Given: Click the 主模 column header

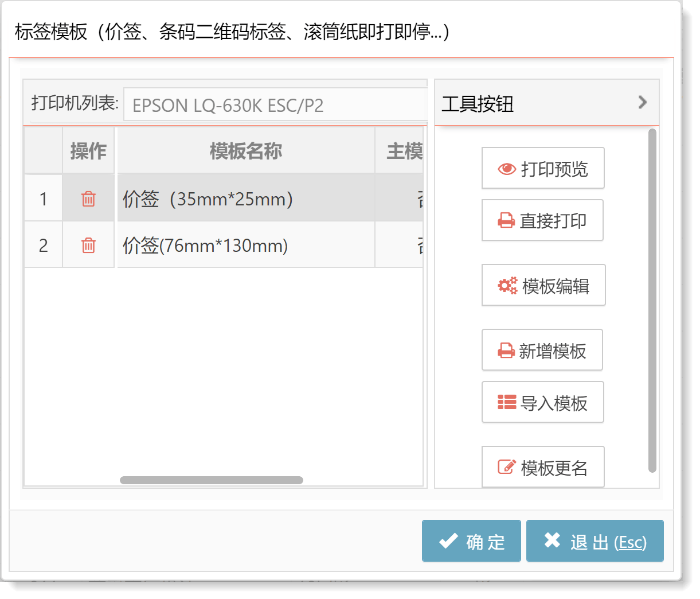Looking at the screenshot, I should click(x=403, y=151).
